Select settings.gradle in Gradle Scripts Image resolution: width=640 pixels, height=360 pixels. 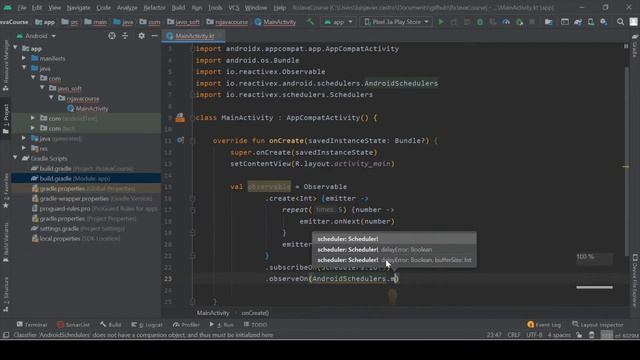(x=78, y=229)
